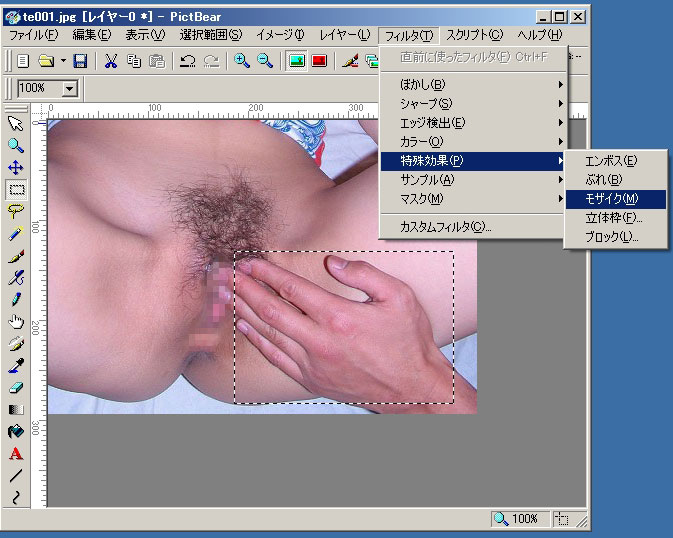Zoom out using the minus magnifier icon

point(265,61)
